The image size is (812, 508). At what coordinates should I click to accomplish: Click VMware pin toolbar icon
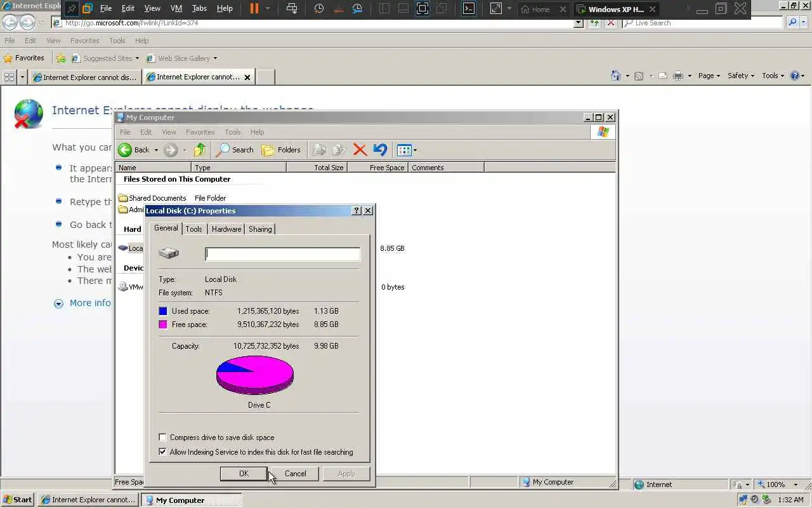72,9
